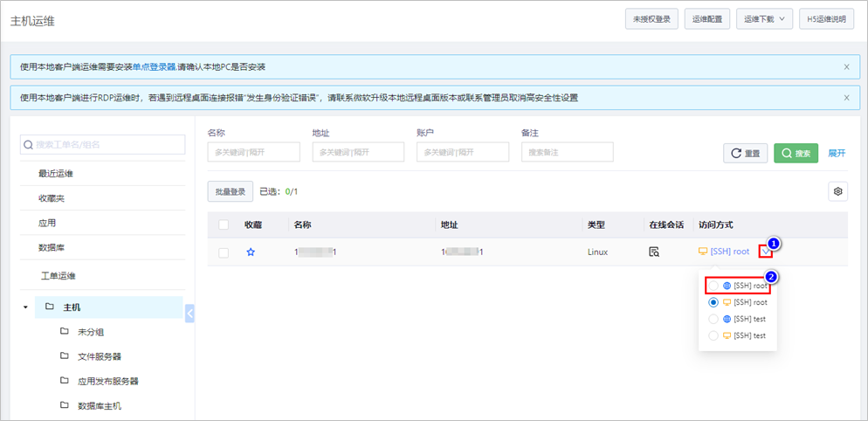Select 收藏夹 in the sidebar
The height and width of the screenshot is (421, 868).
[51, 198]
